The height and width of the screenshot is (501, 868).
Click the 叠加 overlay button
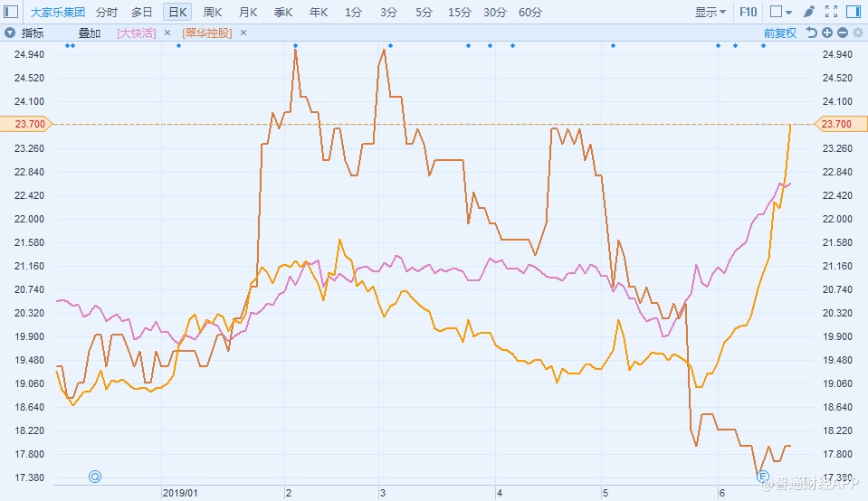90,33
